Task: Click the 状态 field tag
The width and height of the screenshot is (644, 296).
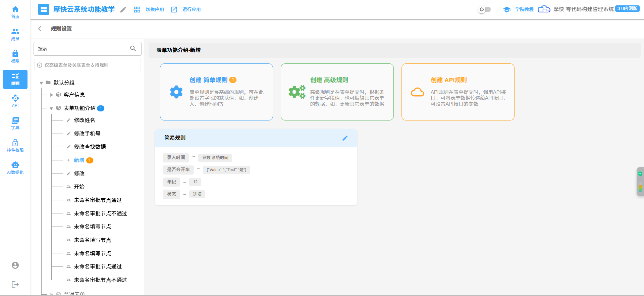Action: tap(171, 194)
